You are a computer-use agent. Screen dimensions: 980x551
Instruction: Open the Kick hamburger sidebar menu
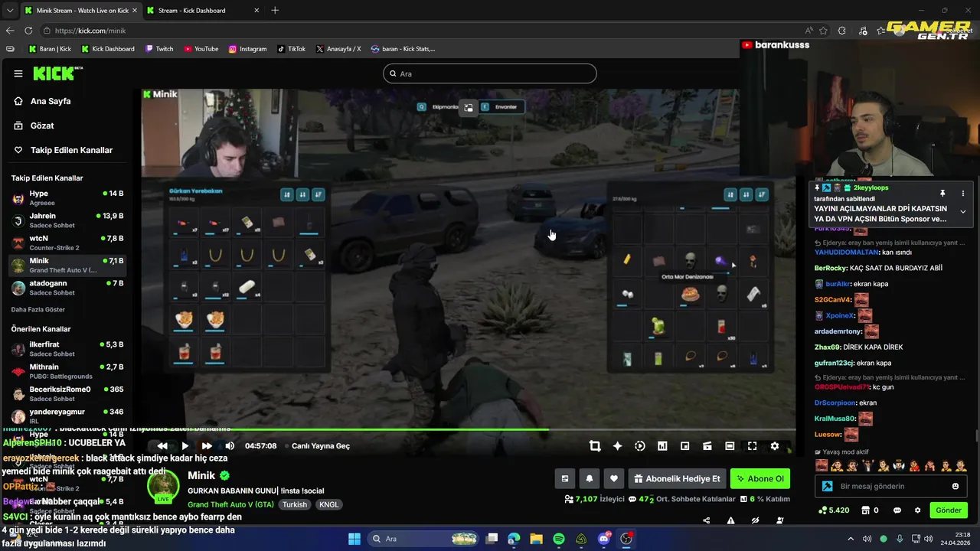(x=18, y=73)
